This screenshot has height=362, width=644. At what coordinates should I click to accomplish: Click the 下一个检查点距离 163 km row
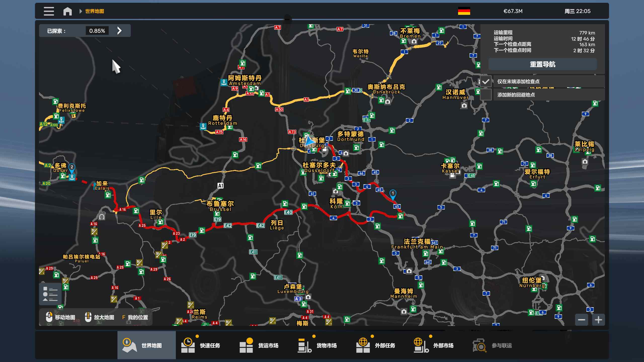[544, 44]
